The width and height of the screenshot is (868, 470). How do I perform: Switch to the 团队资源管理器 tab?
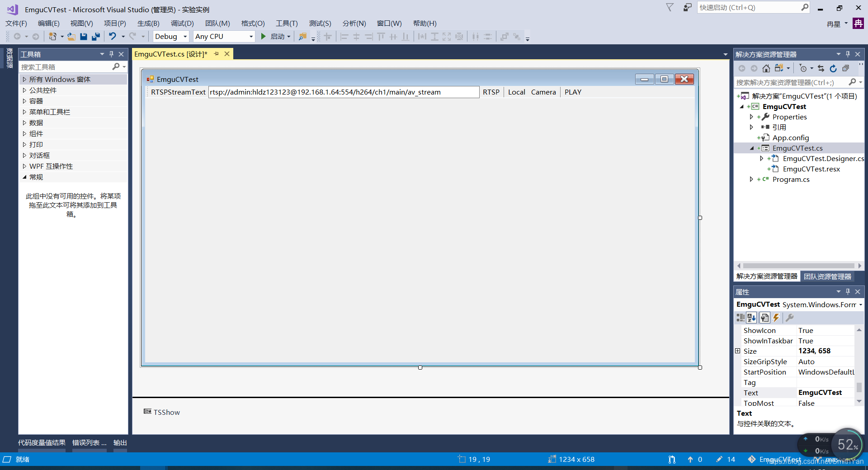[x=827, y=276]
